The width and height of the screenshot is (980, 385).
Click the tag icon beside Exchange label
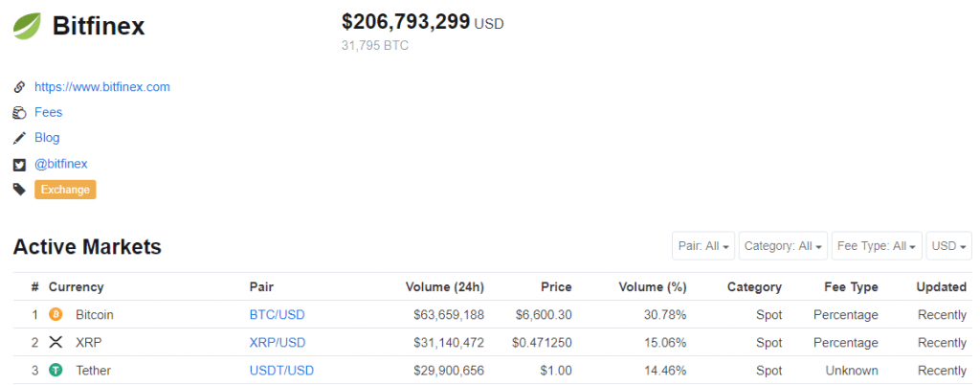click(x=19, y=190)
